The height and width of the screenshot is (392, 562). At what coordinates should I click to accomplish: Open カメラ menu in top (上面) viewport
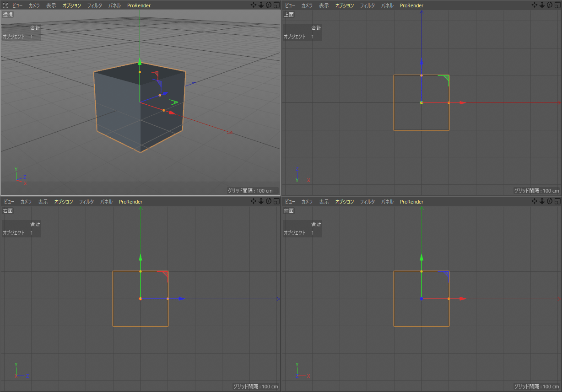tap(307, 5)
